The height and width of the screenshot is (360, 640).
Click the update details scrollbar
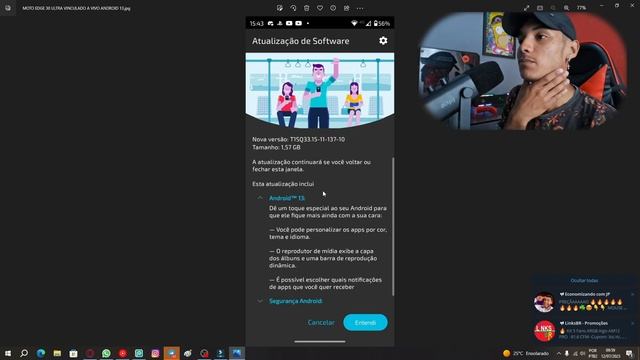(393, 227)
